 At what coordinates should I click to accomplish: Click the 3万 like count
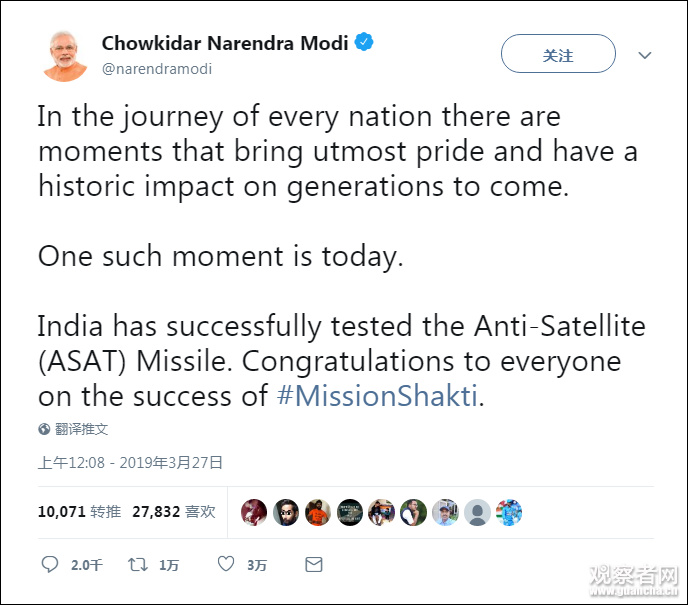(258, 566)
